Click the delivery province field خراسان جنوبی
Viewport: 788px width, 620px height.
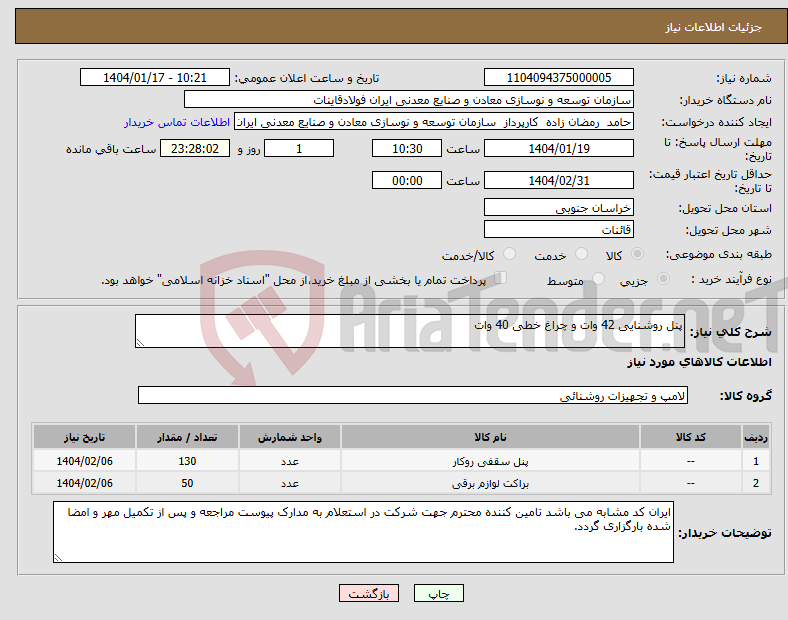point(558,208)
